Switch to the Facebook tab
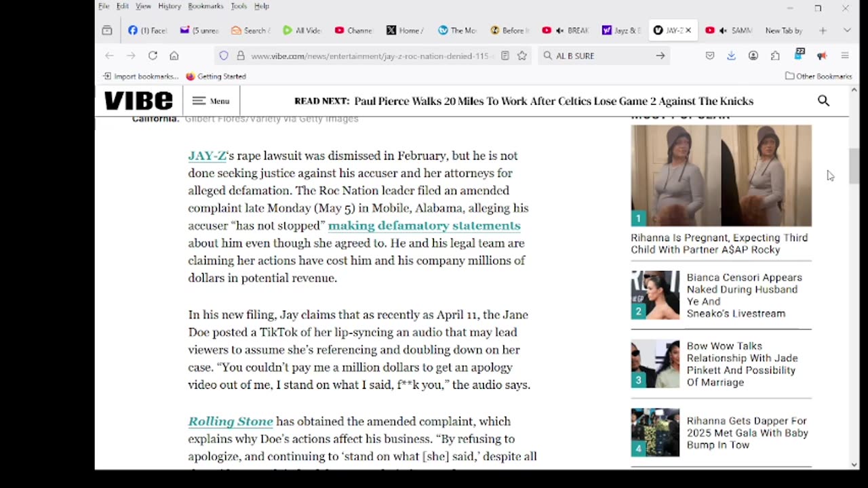This screenshot has height=488, width=868. (148, 30)
